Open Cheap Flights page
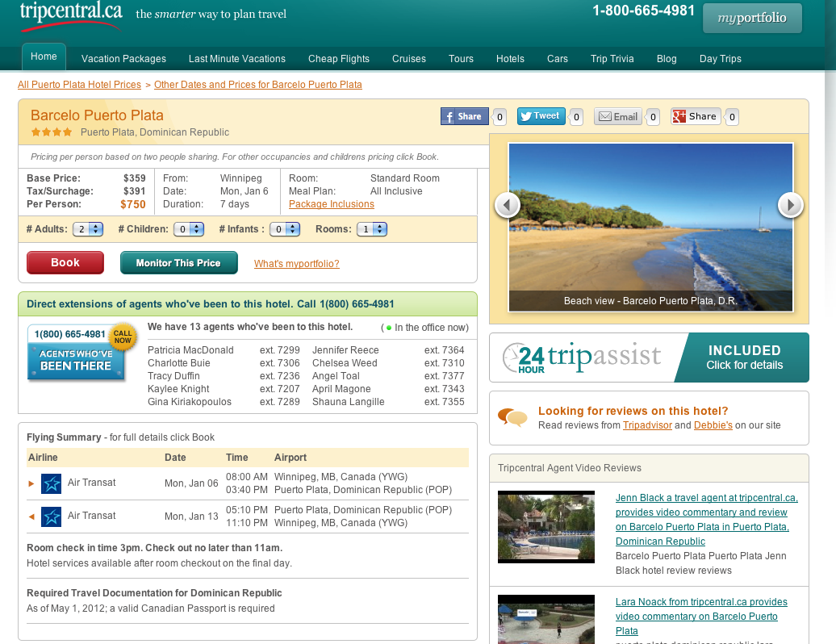This screenshot has height=644, width=836. pyautogui.click(x=339, y=59)
